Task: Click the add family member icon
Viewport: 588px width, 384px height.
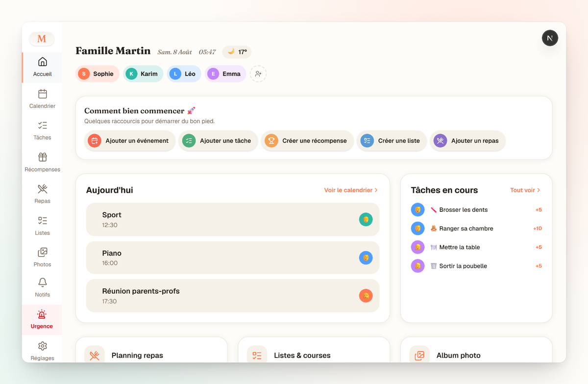Action: (x=258, y=74)
